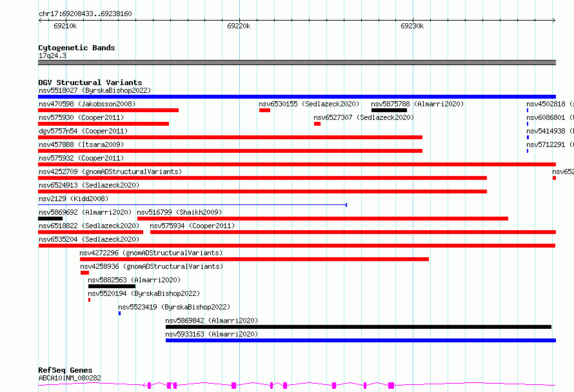Click the black nsv5875788 (Almarri2020) bar
The image size is (574, 392).
[x=389, y=110]
